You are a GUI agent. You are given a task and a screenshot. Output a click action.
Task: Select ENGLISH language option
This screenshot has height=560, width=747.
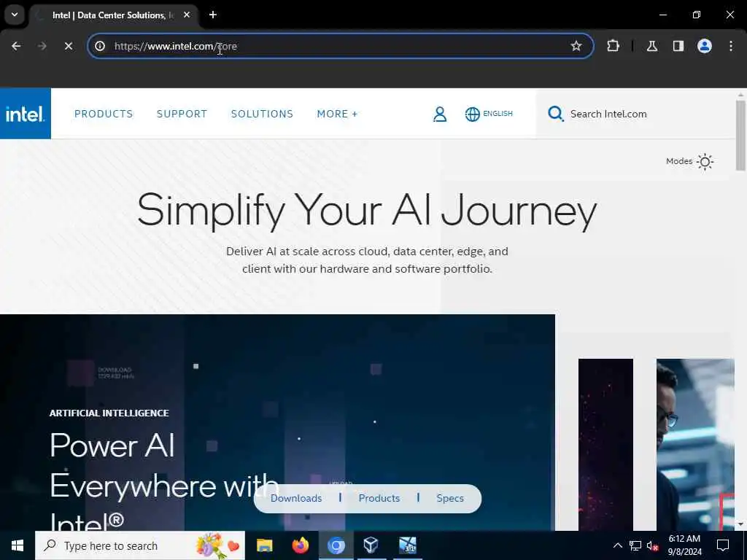point(498,113)
